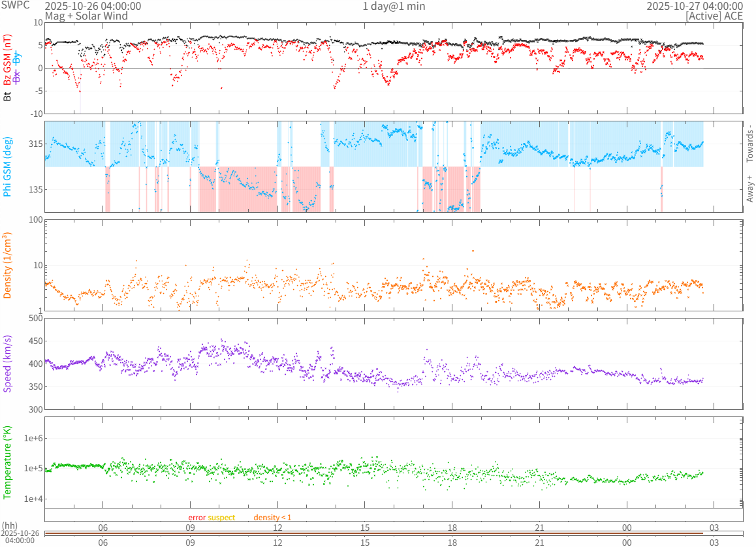Click the yellow 'suspect' legend label

[222, 517]
